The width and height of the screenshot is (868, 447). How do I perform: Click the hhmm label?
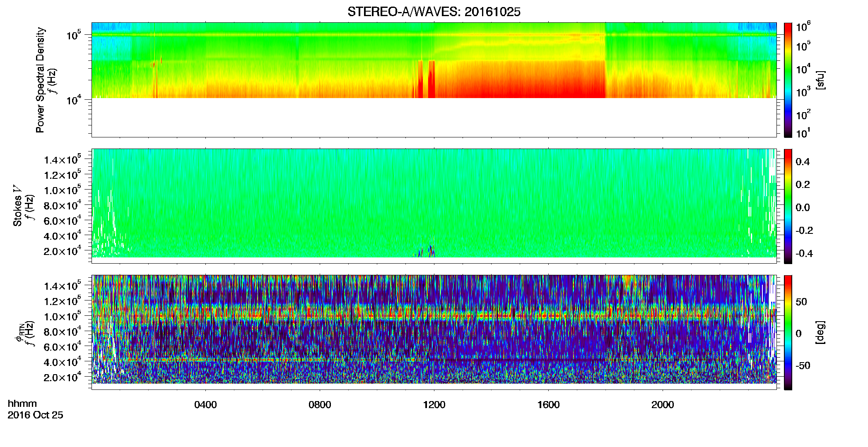click(22, 404)
